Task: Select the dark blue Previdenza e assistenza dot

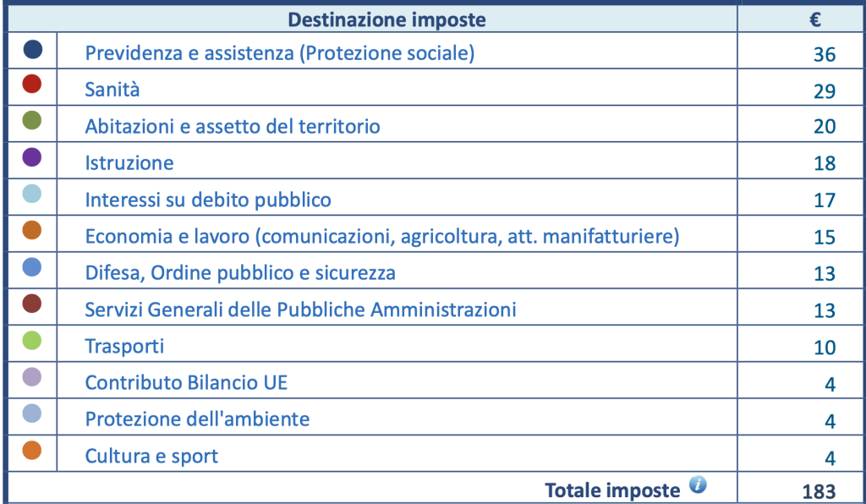Action: coord(33,49)
